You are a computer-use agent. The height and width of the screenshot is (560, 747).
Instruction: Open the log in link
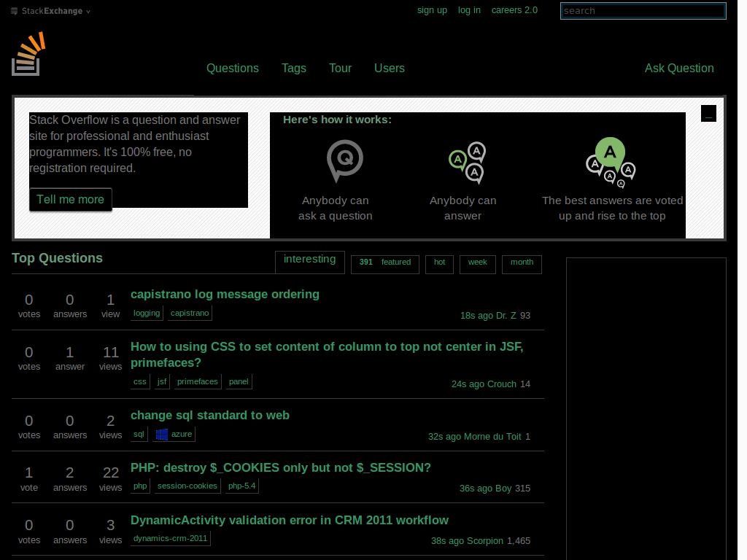(469, 10)
